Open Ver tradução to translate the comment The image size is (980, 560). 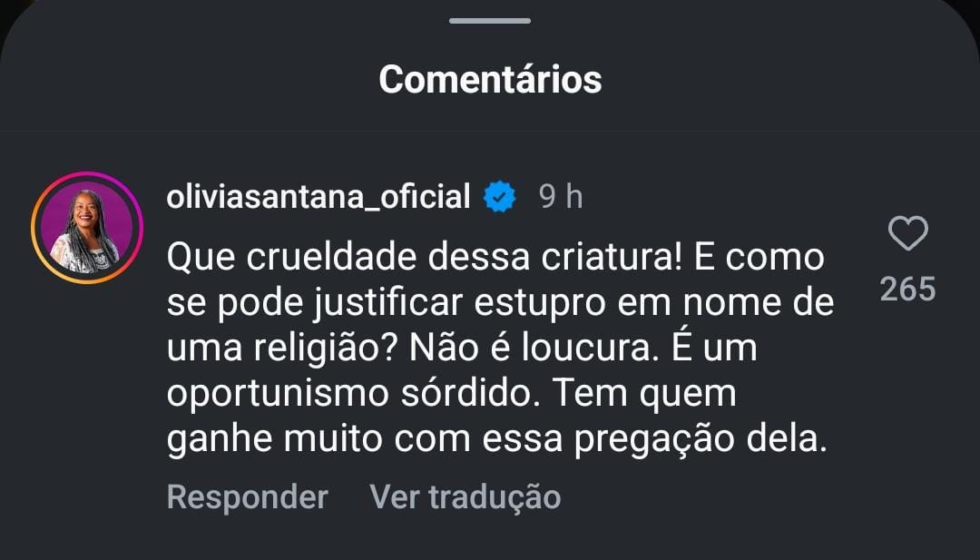[x=464, y=496]
